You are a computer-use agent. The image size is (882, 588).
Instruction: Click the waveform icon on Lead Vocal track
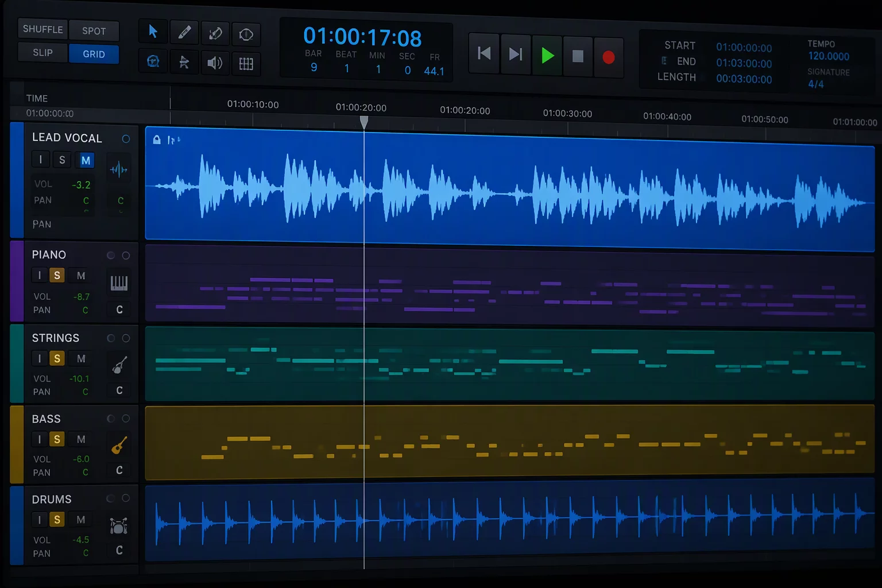coord(119,169)
